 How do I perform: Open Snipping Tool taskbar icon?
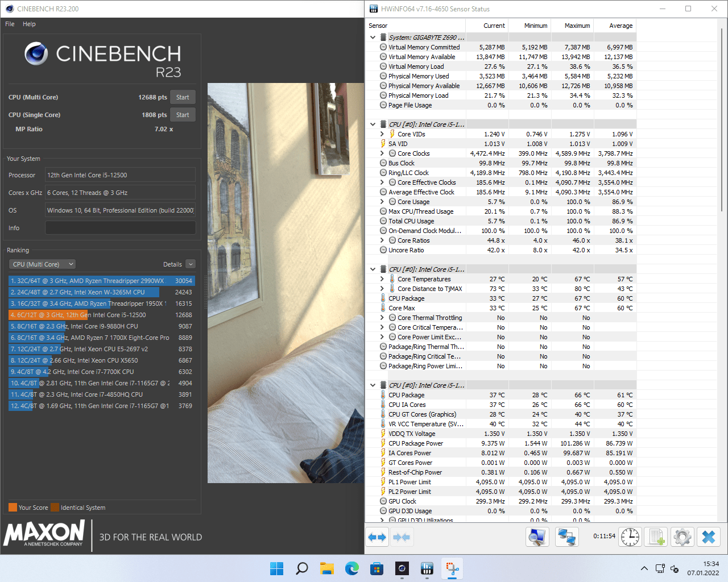[x=452, y=568]
